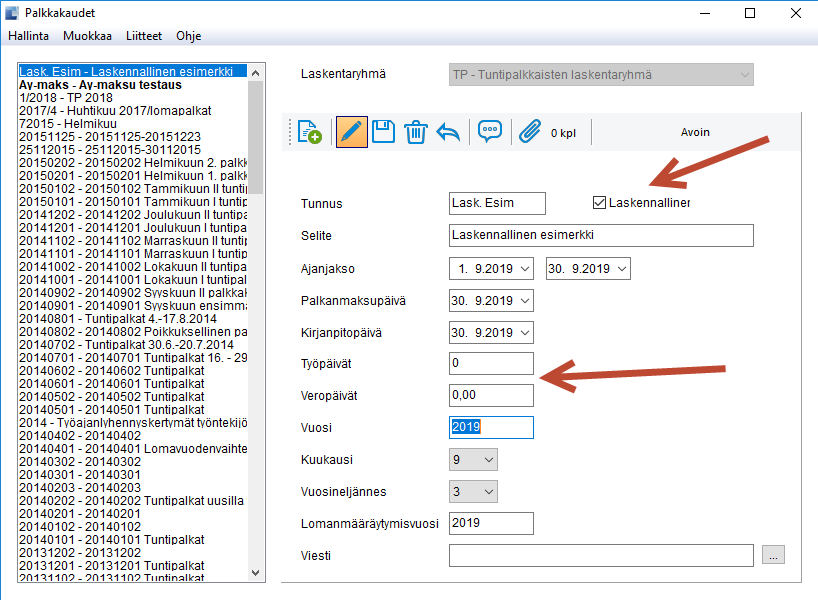818x600 pixels.
Task: Select '20151125 - 20151125-20151223' row
Action: click(x=133, y=137)
